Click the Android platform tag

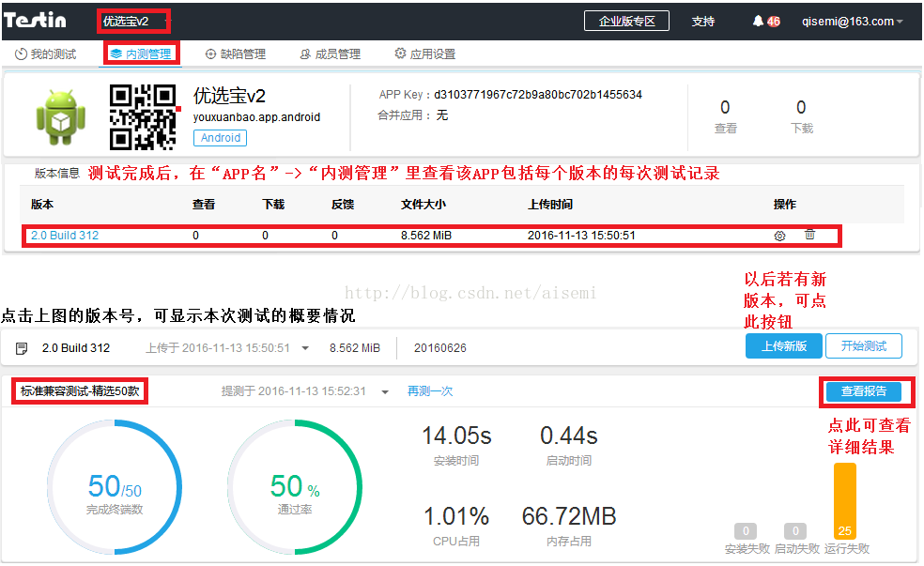point(221,138)
